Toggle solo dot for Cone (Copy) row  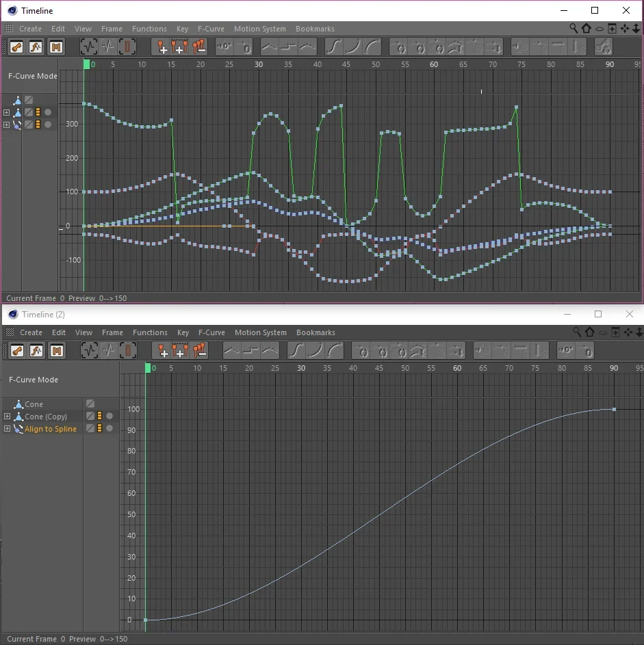[x=110, y=417]
